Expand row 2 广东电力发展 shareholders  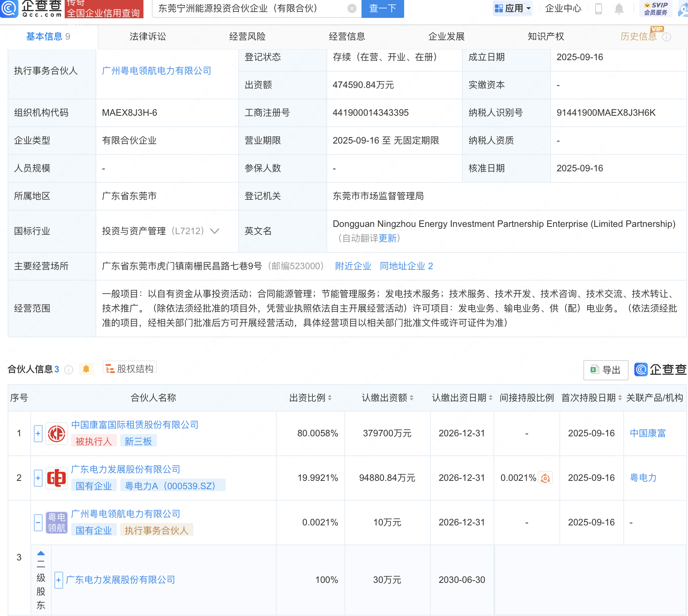click(38, 478)
